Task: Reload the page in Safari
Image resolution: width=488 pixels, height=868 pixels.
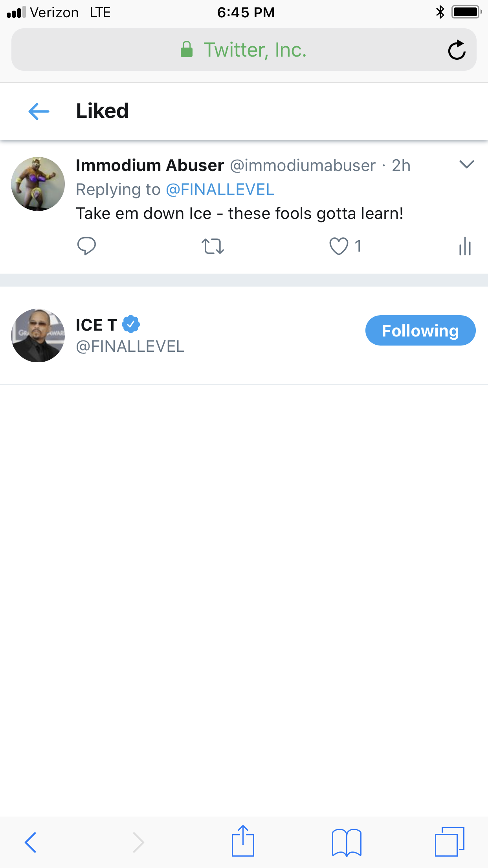Action: click(457, 50)
